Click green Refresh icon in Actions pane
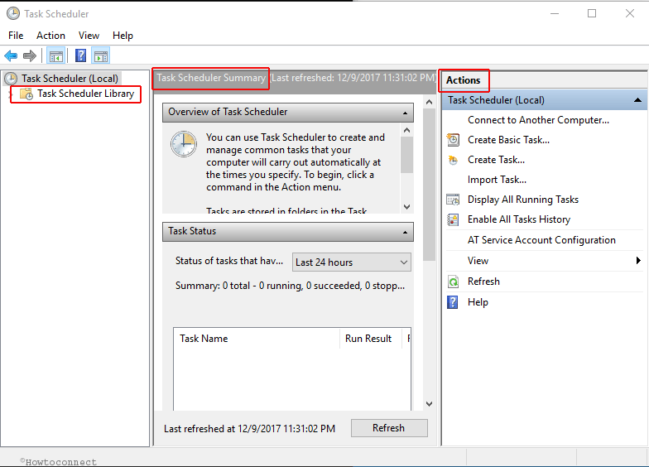 point(453,282)
